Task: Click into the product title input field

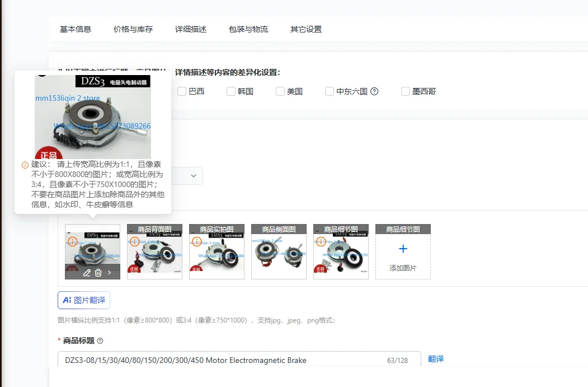Action: [x=239, y=359]
